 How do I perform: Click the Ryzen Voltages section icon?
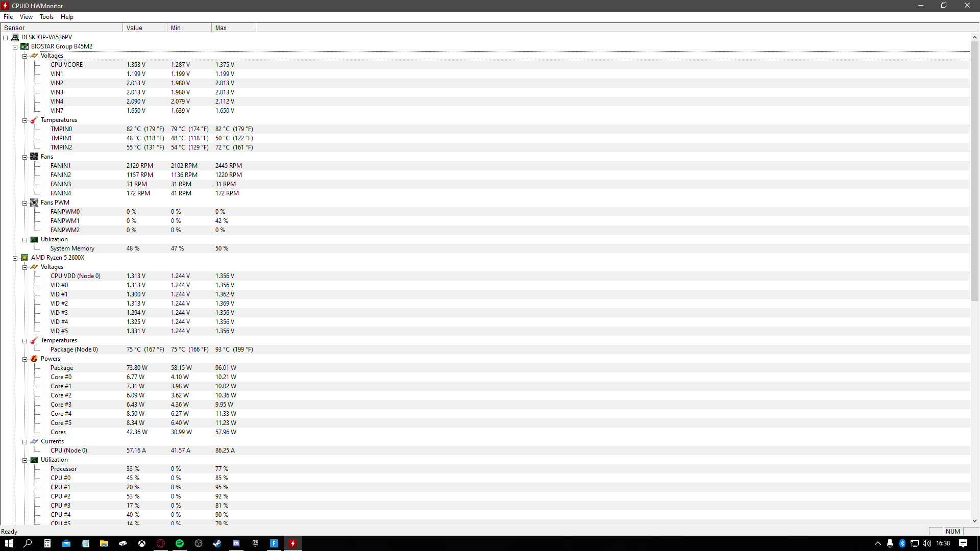pos(34,267)
